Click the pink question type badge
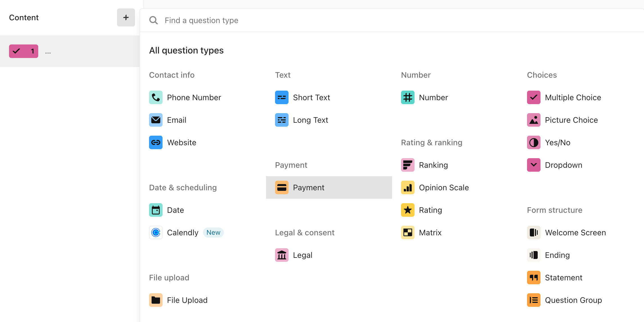Image resolution: width=644 pixels, height=322 pixels. [x=24, y=51]
